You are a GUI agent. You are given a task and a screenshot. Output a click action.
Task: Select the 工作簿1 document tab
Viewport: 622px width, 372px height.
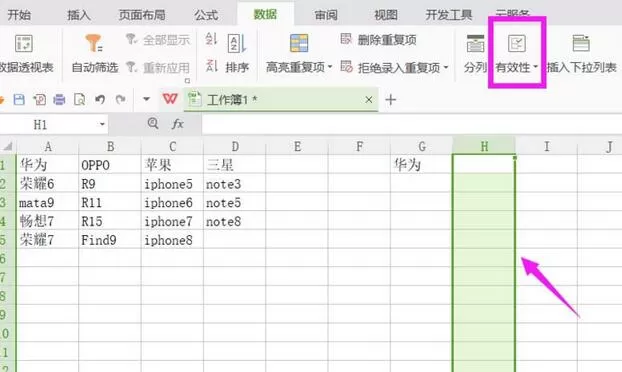coord(281,100)
